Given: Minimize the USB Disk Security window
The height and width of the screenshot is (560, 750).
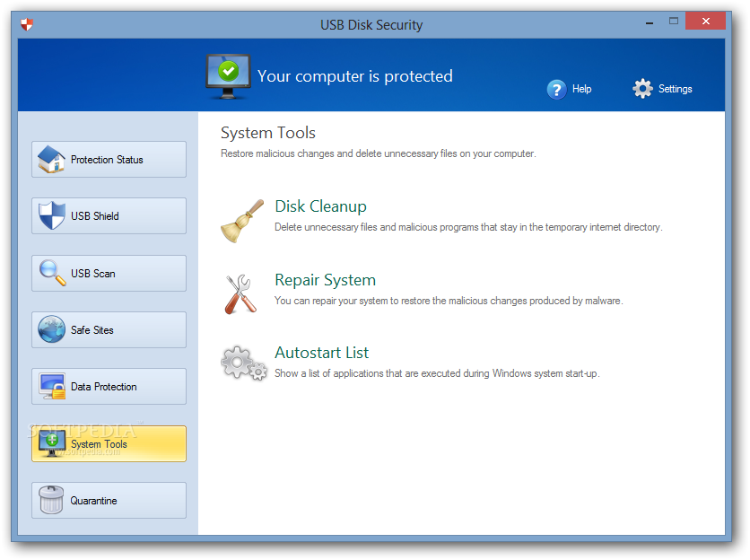Looking at the screenshot, I should click(650, 22).
